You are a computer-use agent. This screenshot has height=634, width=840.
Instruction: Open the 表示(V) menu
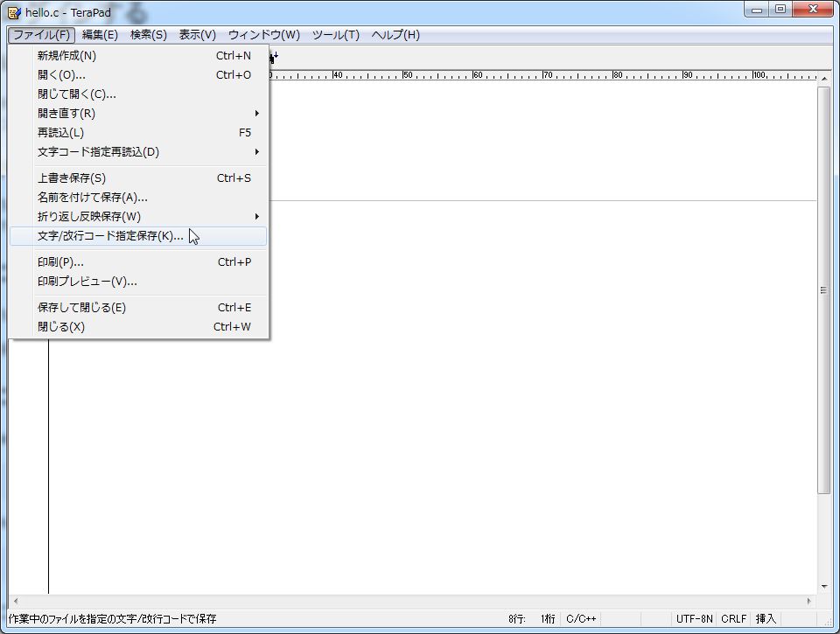[197, 35]
